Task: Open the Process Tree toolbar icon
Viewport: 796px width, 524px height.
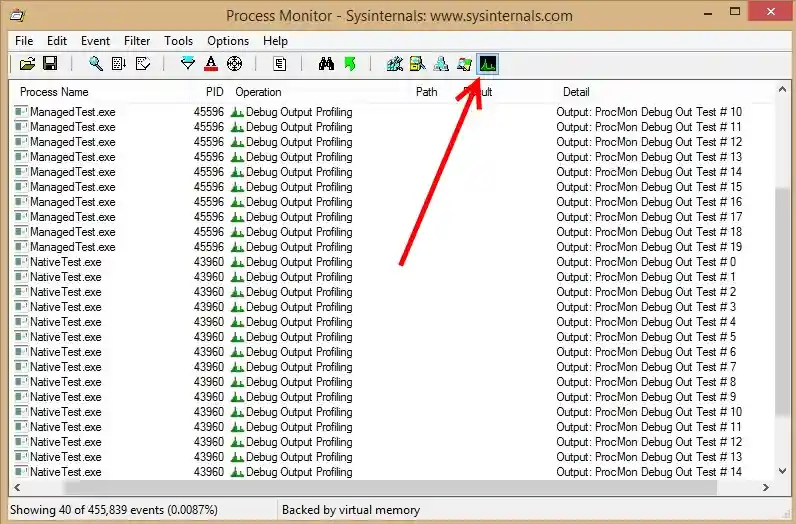Action: 280,64
